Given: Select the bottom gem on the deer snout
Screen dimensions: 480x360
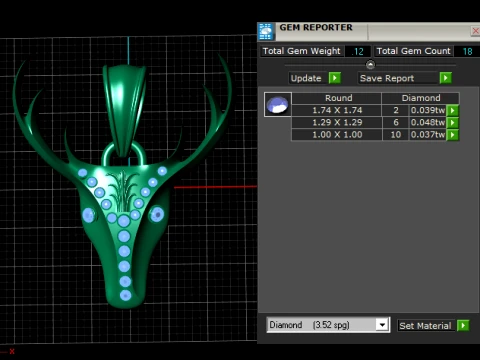Looking at the screenshot, I should (x=125, y=295).
